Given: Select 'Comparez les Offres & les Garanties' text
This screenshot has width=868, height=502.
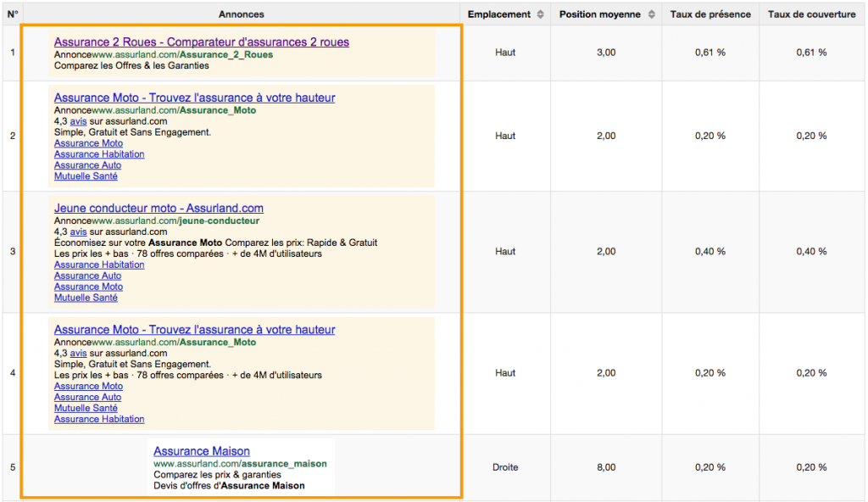Looking at the screenshot, I should point(131,66).
